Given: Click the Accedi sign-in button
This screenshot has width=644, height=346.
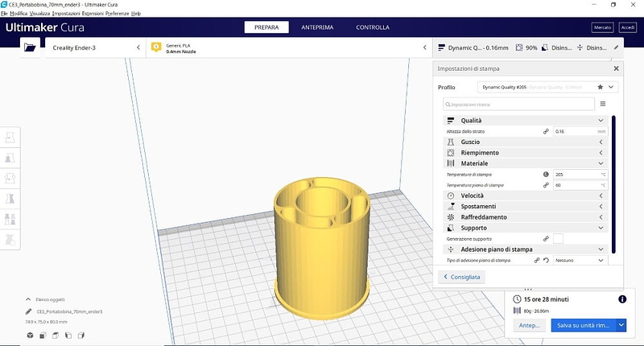Looking at the screenshot, I should coord(628,27).
